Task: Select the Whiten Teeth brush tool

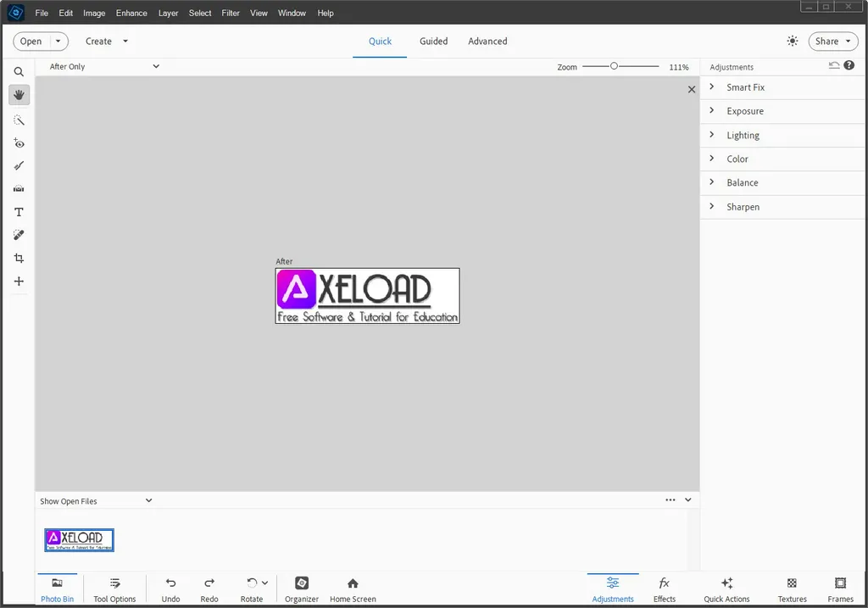Action: point(19,166)
